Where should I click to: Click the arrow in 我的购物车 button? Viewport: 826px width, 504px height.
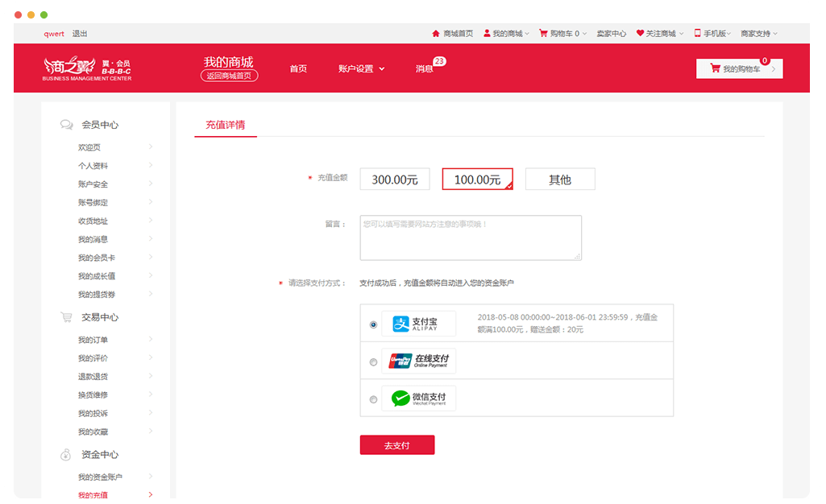774,69
